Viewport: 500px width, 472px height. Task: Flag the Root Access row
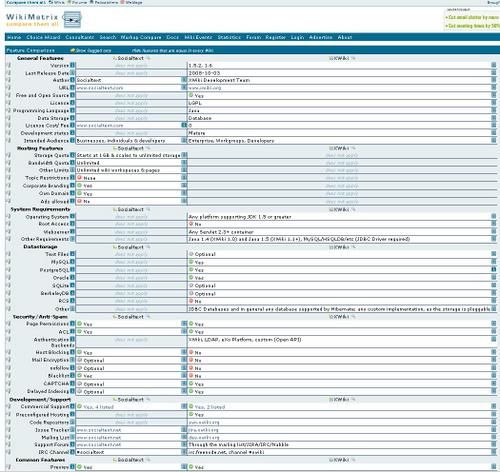8,224
